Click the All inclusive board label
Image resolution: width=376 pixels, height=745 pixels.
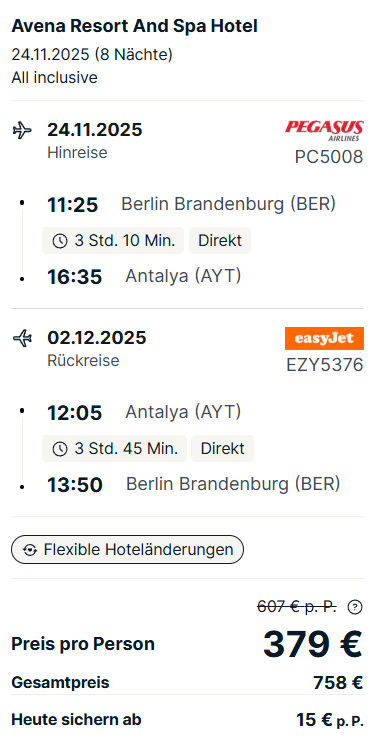click(55, 77)
